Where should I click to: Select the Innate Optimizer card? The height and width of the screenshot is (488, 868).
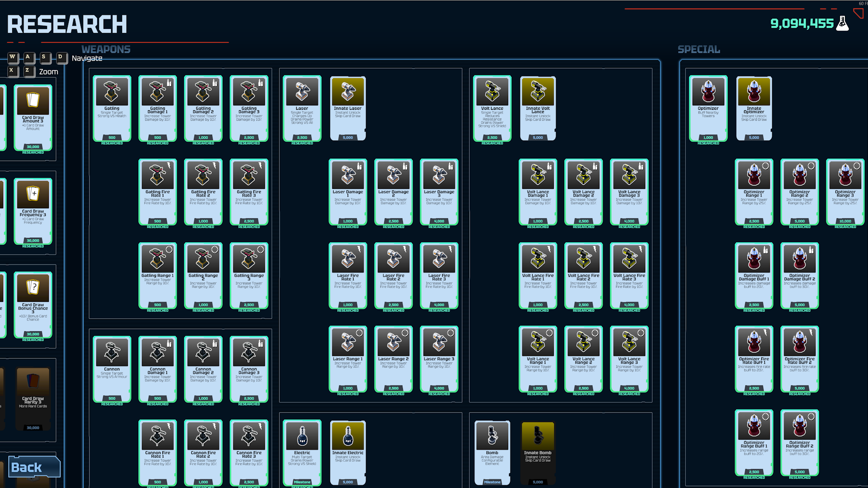(754, 109)
